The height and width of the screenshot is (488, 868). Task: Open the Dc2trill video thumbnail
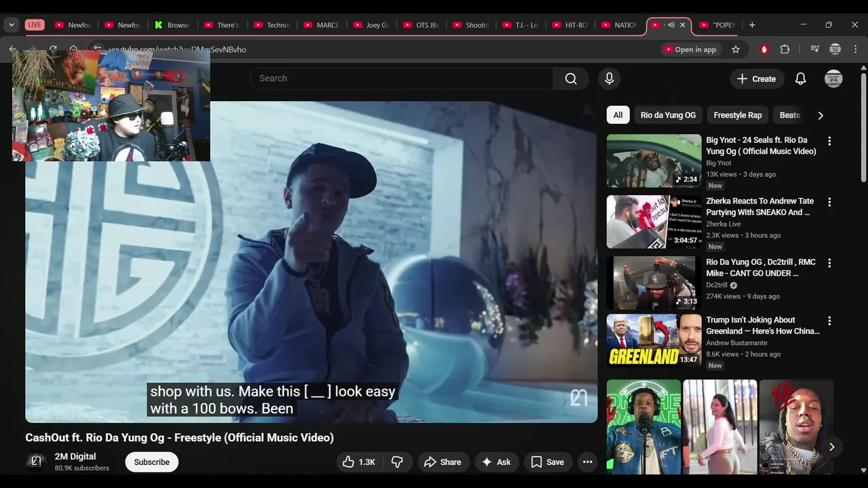coord(654,283)
